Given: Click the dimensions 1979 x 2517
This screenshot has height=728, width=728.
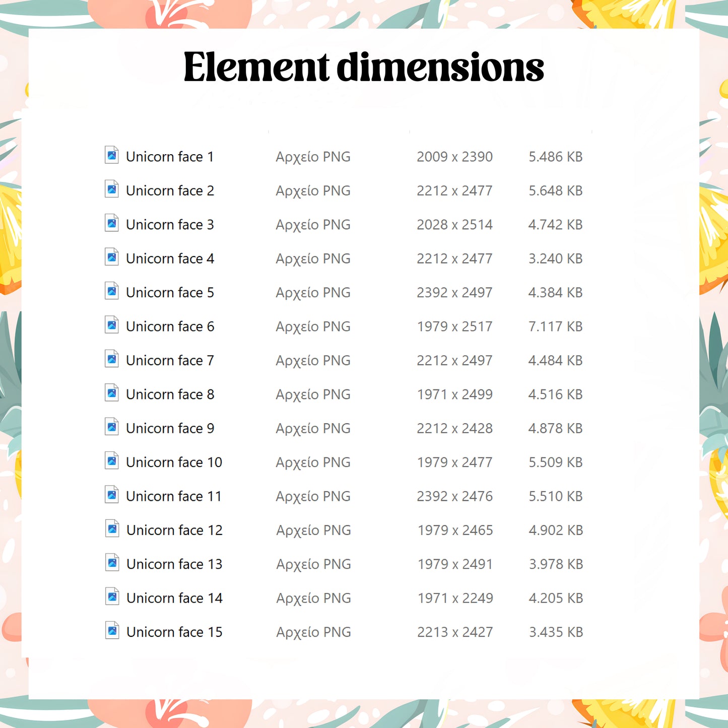Looking at the screenshot, I should point(454,326).
